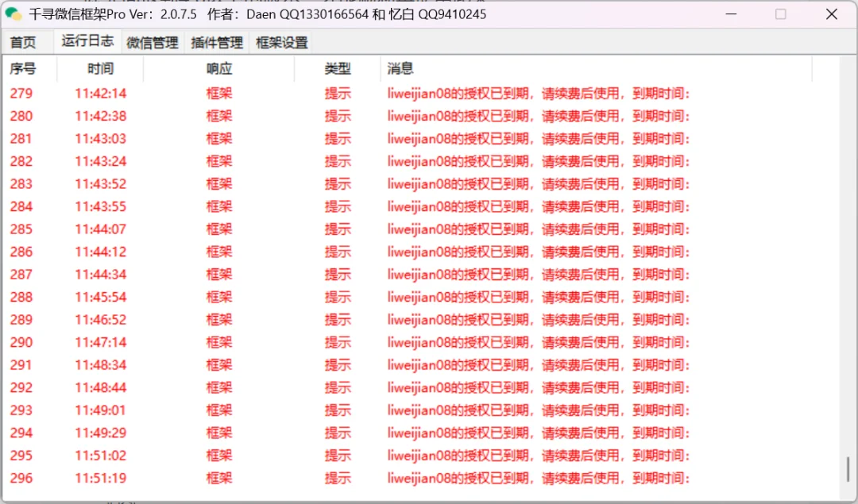The height and width of the screenshot is (504, 858).
Task: Select log row number 282
Action: [x=21, y=161]
